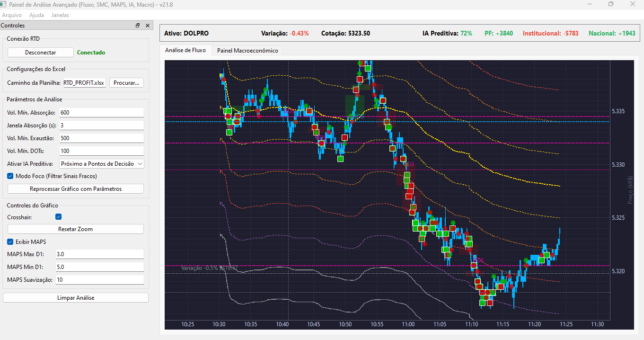Disable the Modo Foco checkbox
The height and width of the screenshot is (340, 644).
11,176
